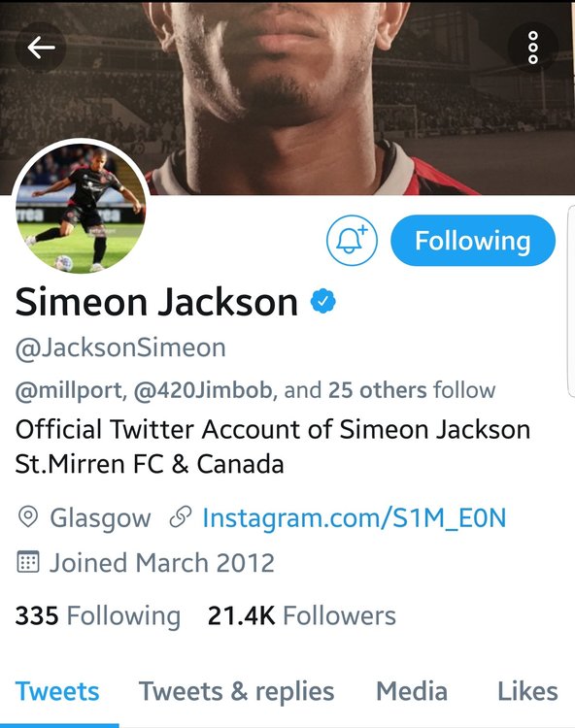Enable notifications with the bell icon
This screenshot has width=575, height=728.
[x=352, y=240]
